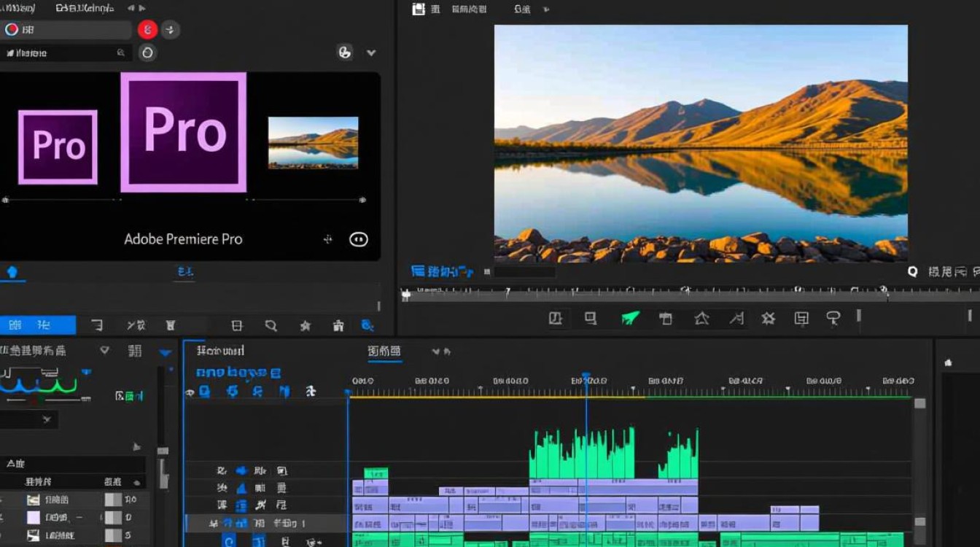Open the blue triangle dropdown right of the grid icon

(166, 353)
